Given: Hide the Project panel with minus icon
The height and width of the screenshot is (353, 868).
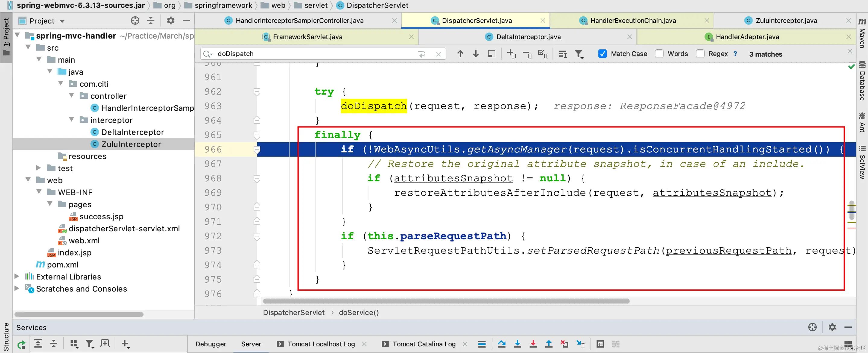Looking at the screenshot, I should point(186,21).
